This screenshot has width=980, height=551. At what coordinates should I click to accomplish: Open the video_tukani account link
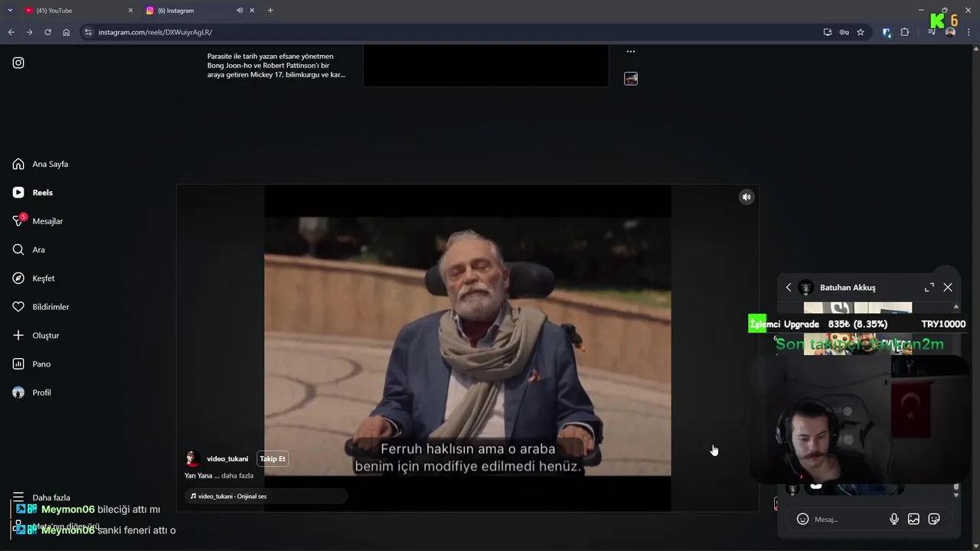coord(227,459)
